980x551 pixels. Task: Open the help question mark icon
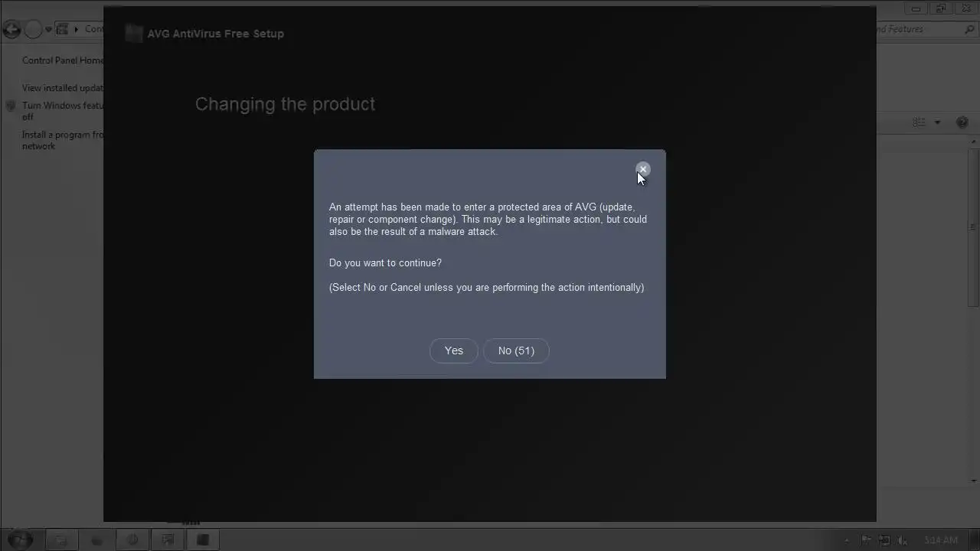[x=962, y=122]
